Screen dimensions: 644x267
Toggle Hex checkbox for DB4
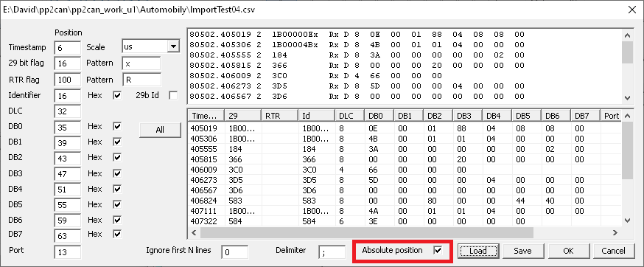[x=117, y=190]
